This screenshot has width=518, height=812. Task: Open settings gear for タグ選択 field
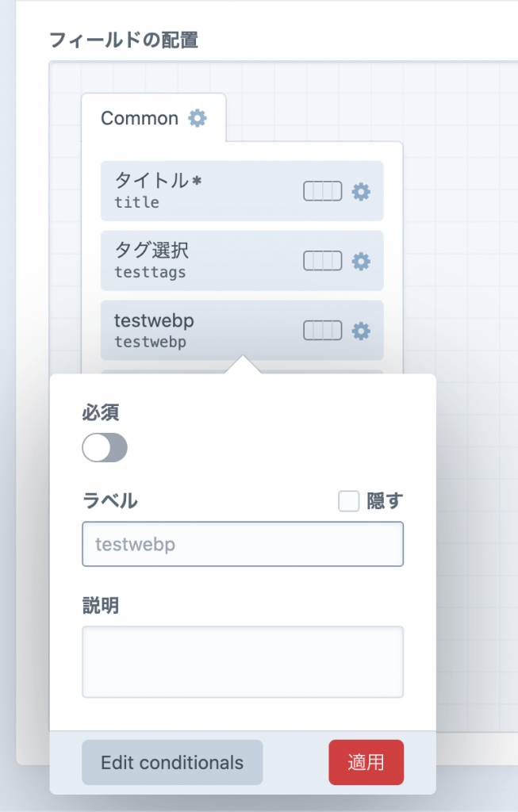point(361,261)
